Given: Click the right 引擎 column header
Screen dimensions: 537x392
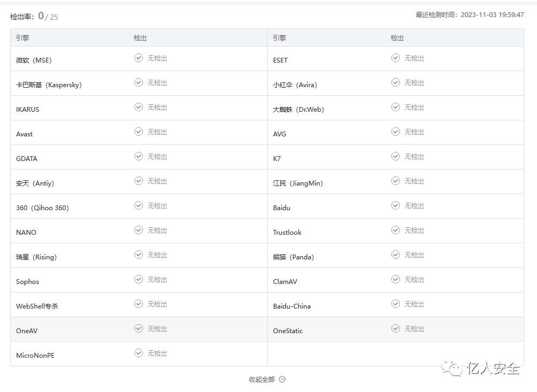Looking at the screenshot, I should pyautogui.click(x=279, y=38).
